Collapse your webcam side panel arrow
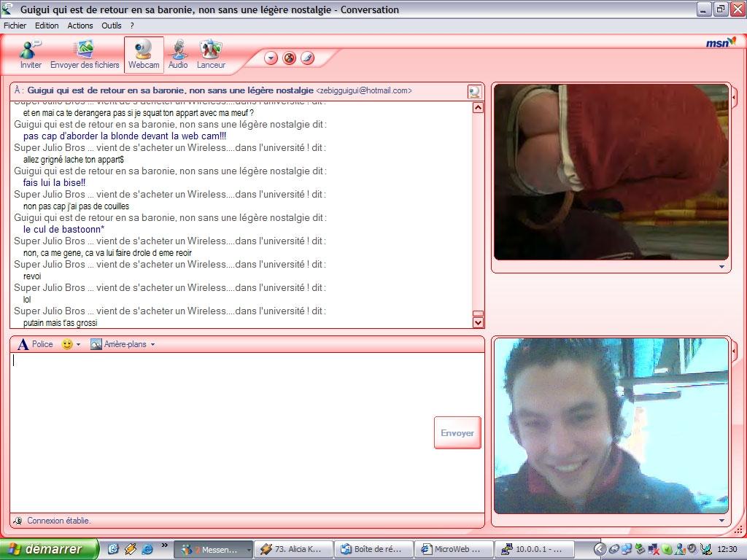The image size is (747, 560). 734,351
